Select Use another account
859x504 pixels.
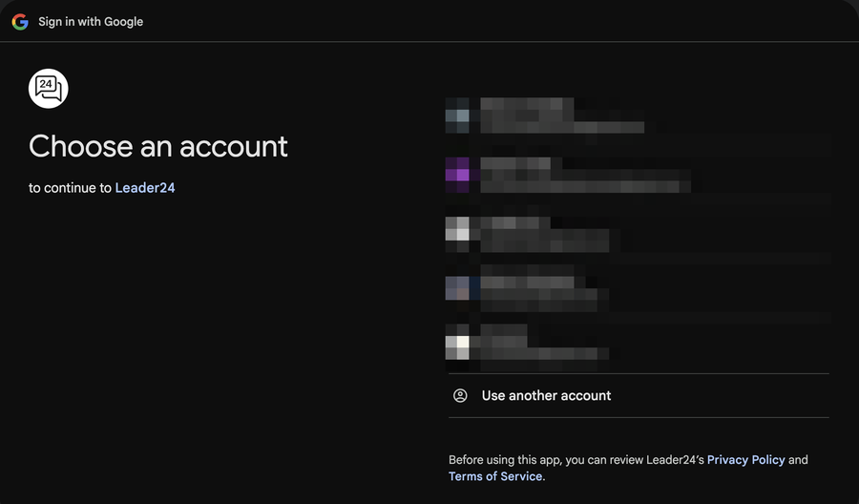639,395
